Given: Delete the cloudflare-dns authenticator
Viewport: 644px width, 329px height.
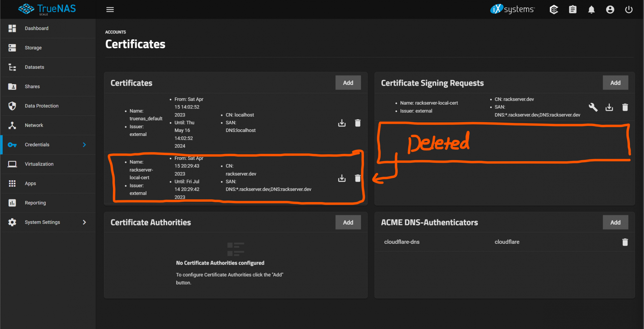Looking at the screenshot, I should (625, 242).
